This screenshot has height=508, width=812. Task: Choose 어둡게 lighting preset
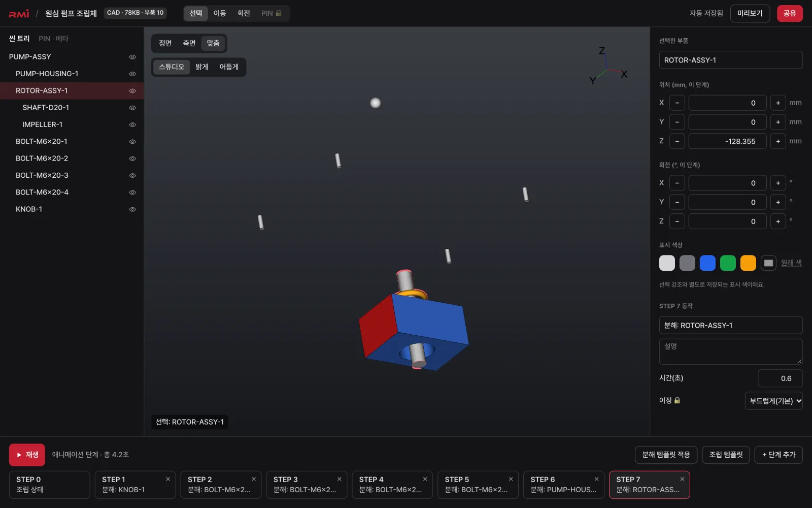coord(229,67)
